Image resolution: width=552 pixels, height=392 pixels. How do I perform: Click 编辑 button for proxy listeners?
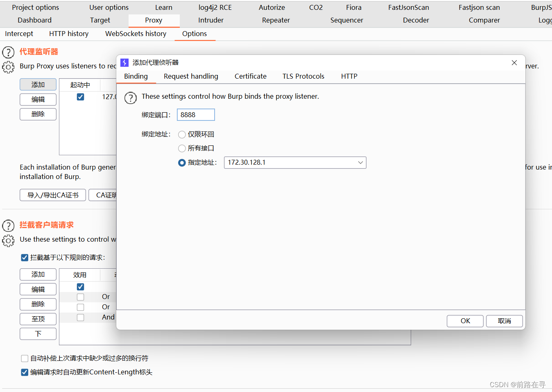(38, 99)
